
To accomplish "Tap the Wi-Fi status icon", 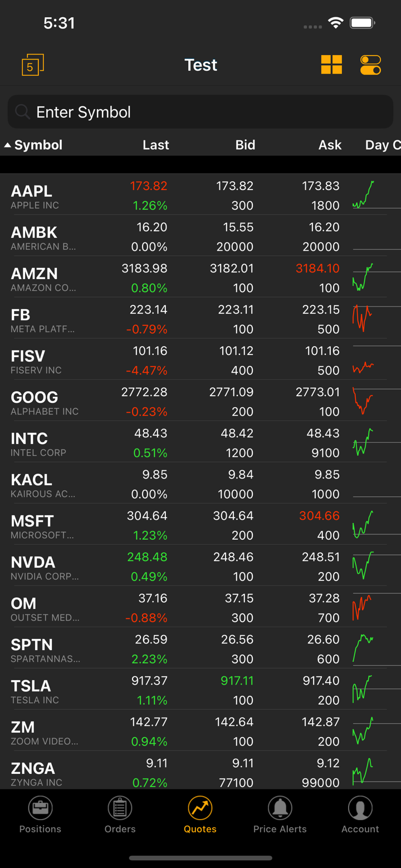I will [x=335, y=23].
